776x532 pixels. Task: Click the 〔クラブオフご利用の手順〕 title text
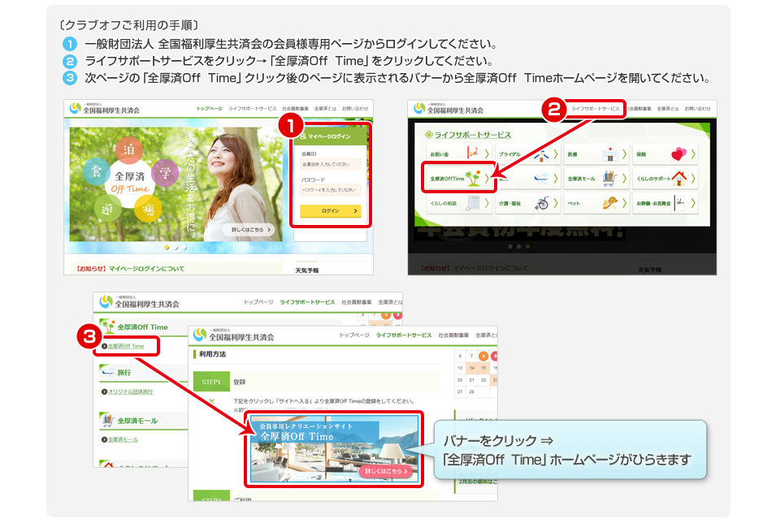(128, 24)
